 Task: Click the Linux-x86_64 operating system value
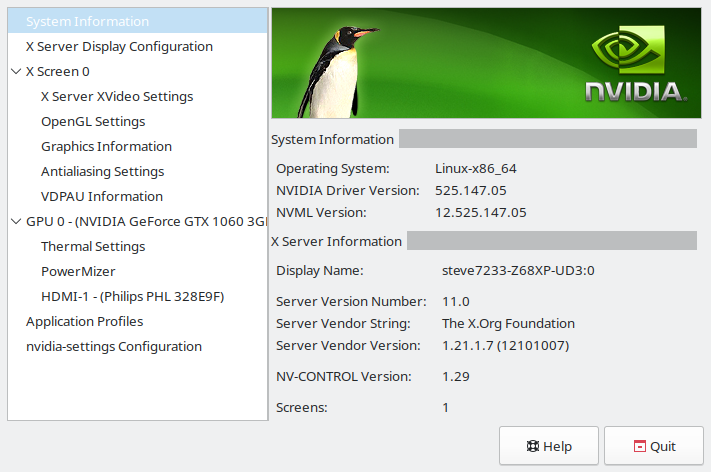[x=476, y=169]
